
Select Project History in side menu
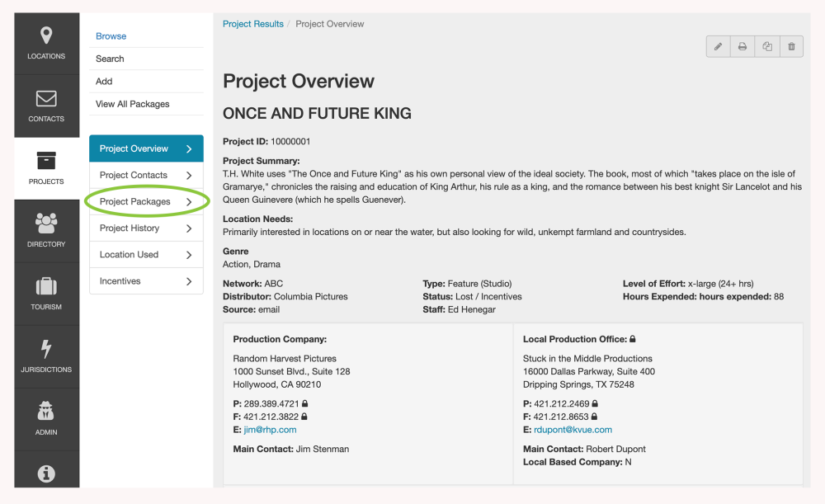130,228
